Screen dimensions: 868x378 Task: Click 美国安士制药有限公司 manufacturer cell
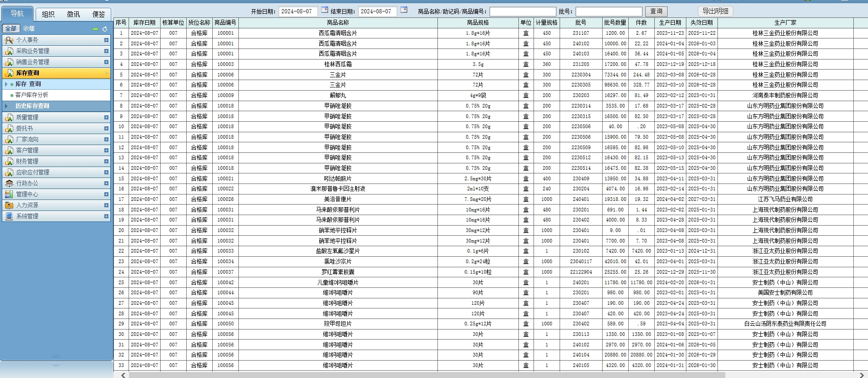coord(785,293)
